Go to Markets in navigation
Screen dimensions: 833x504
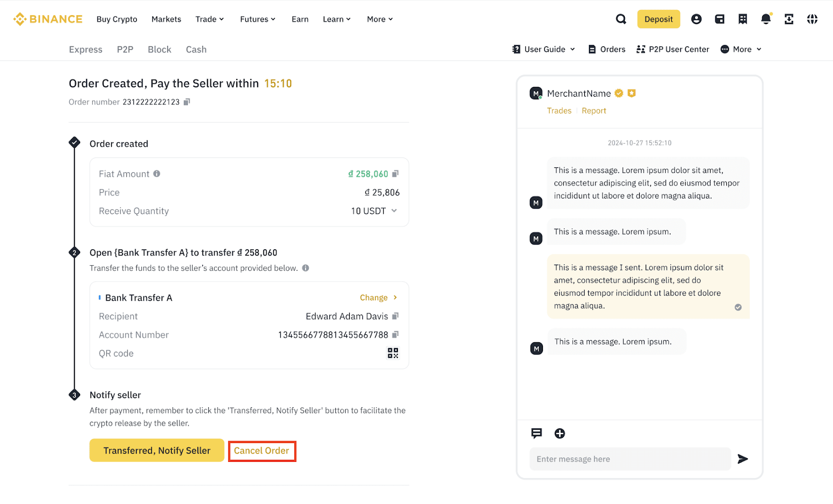point(166,19)
